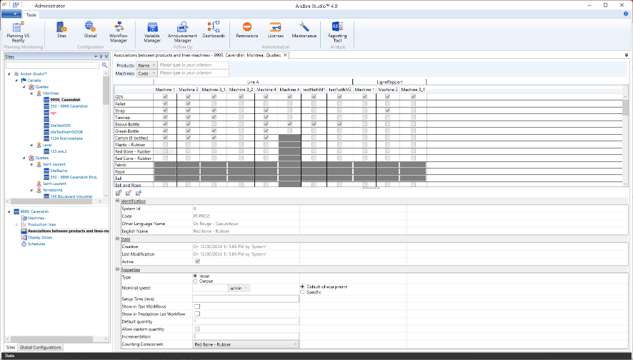Open the Counting Component dropdown
Image resolution: width=633 pixels, height=360 pixels.
[x=245, y=344]
